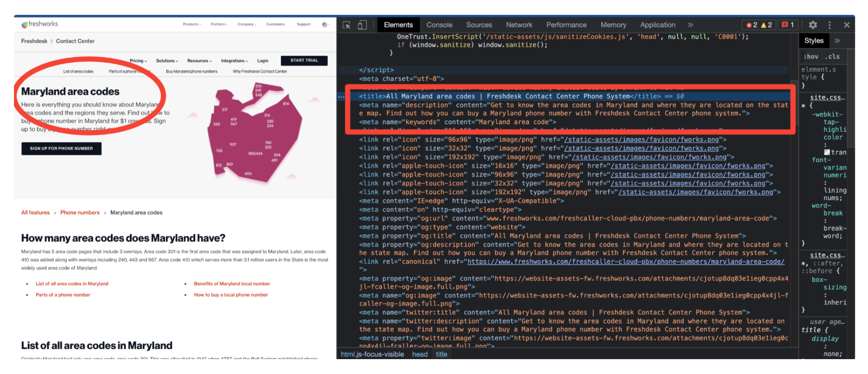Image resolution: width=868 pixels, height=374 pixels.
Task: Select 'title' in the DOM breadcrumb
Action: click(x=441, y=354)
